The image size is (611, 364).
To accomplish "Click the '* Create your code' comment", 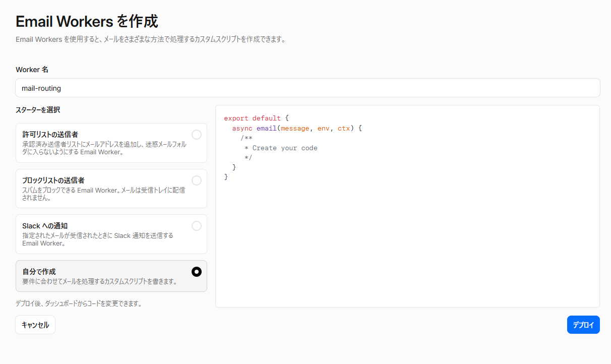I will tap(281, 148).
